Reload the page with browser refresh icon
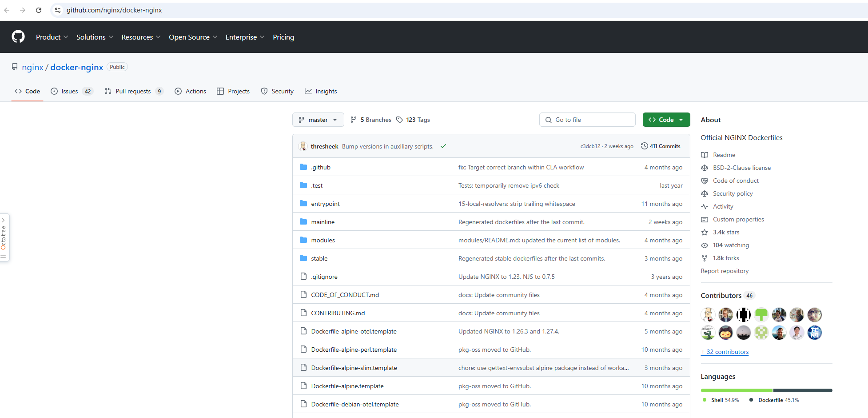868x418 pixels. (39, 10)
